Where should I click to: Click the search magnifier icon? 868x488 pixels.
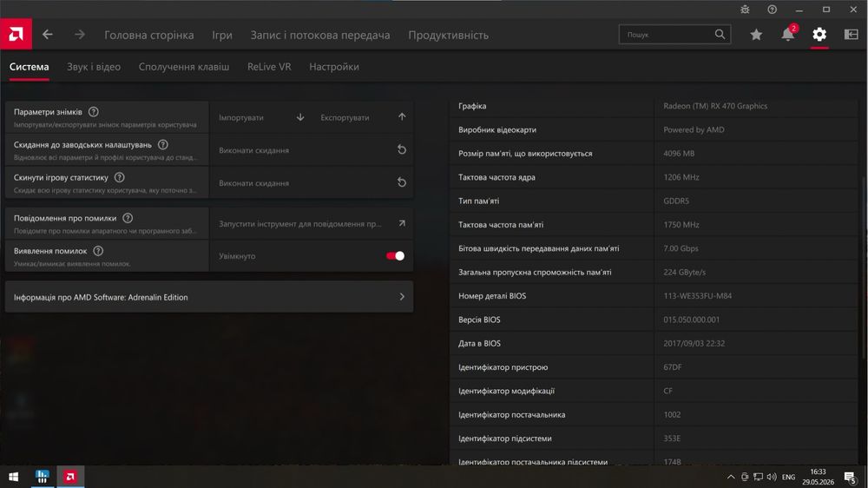point(720,35)
